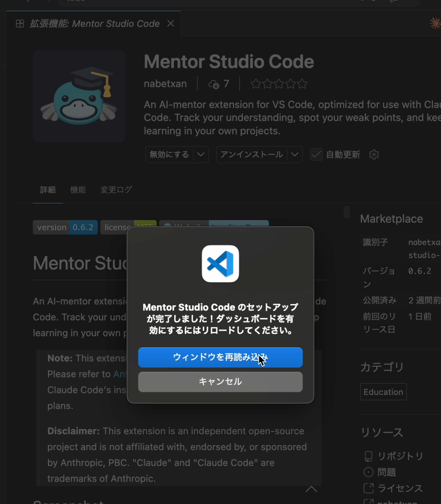The image size is (441, 504).
Task: Switch to the 機能 tab
Action: tap(78, 190)
